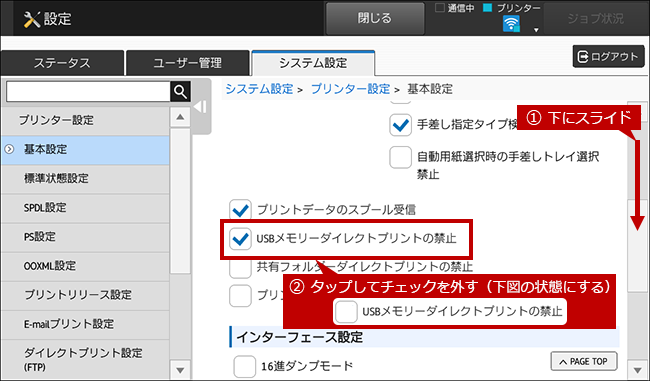Toggle checkbox below 共有フォルダー row
Viewport: 650px width, 381px height.
240,296
